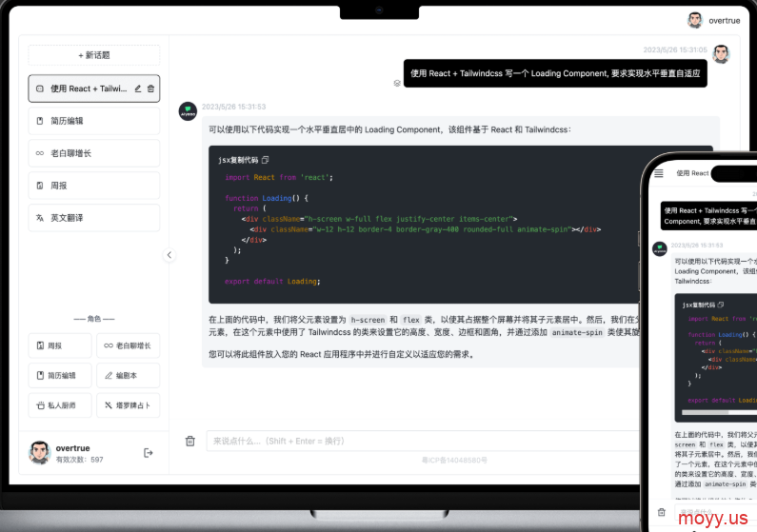Clear chat with trash icon beside input
Screen dimensions: 757x532
click(190, 441)
